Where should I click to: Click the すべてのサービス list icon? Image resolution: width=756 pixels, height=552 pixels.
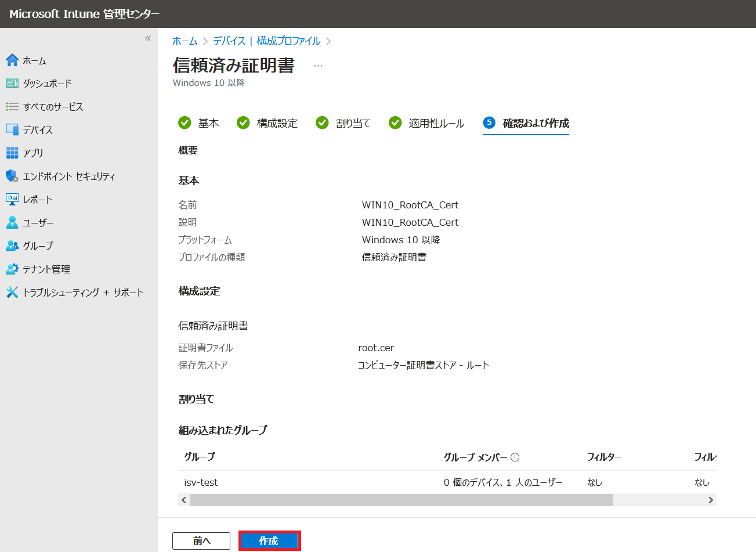pyautogui.click(x=12, y=106)
